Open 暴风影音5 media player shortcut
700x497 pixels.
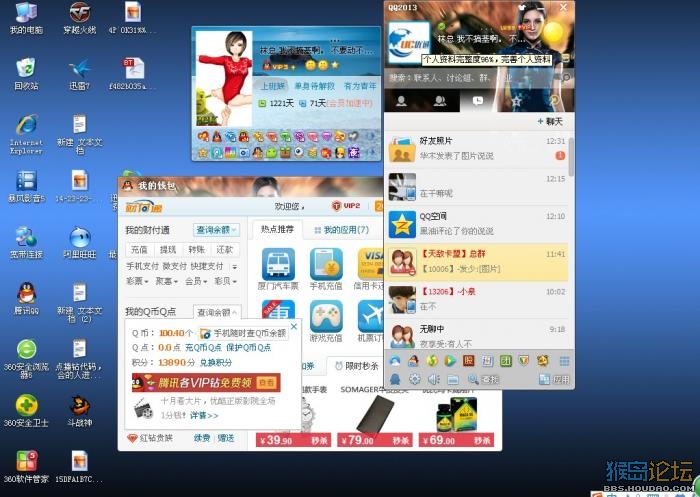coord(26,186)
